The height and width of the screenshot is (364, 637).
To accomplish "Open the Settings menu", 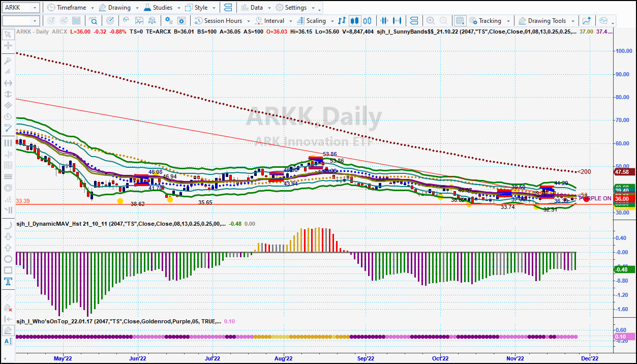I will click(292, 8).
